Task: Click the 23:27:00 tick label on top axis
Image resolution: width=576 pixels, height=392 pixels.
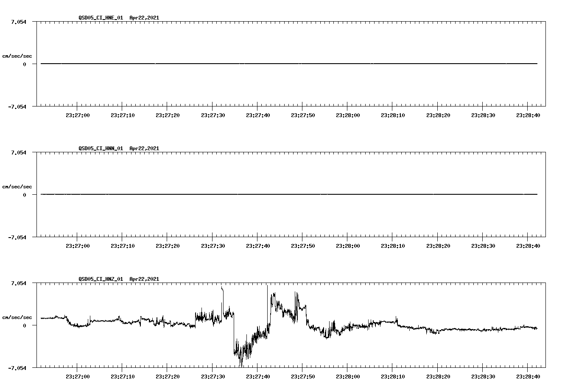Action: point(78,114)
